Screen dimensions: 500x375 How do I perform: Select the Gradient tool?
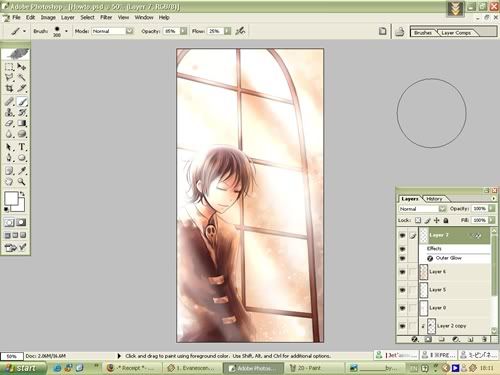coord(22,123)
